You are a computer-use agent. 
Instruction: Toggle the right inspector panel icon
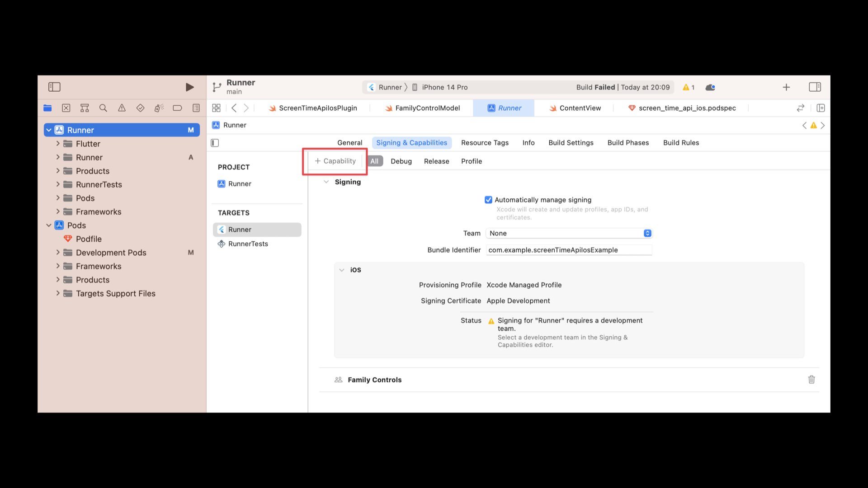coord(815,87)
